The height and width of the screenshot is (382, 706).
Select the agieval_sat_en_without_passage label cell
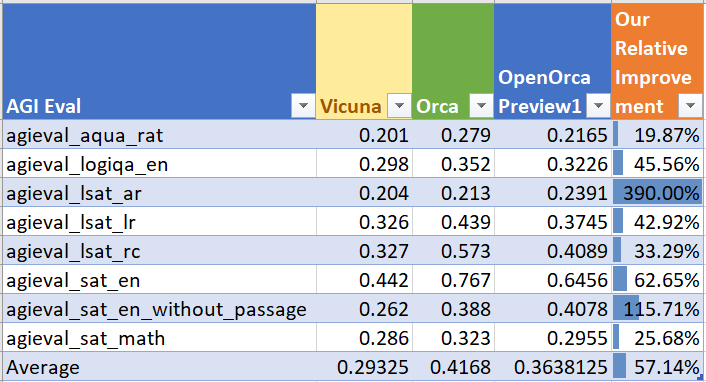pyautogui.click(x=159, y=309)
